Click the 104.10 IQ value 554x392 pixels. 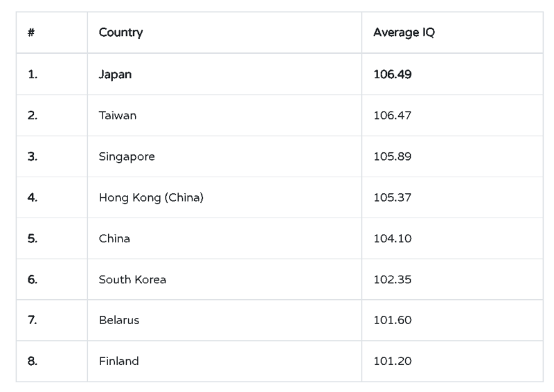[393, 238]
